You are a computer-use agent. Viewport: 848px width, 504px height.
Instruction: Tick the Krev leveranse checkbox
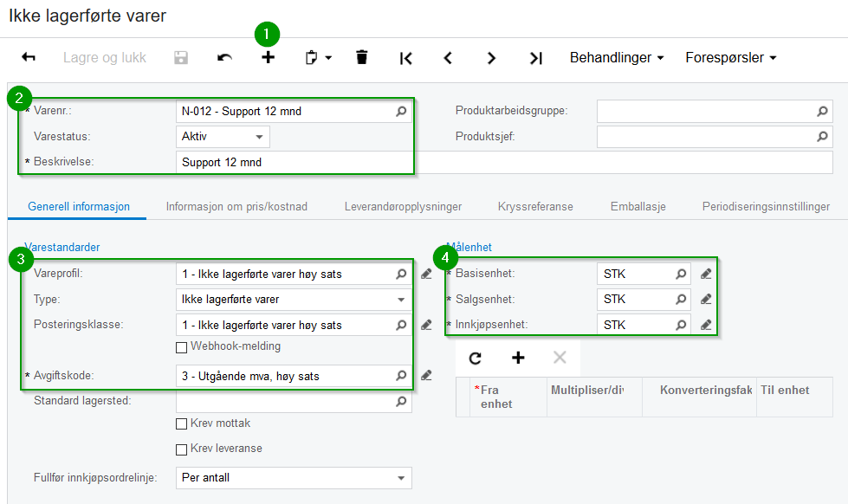pyautogui.click(x=182, y=449)
